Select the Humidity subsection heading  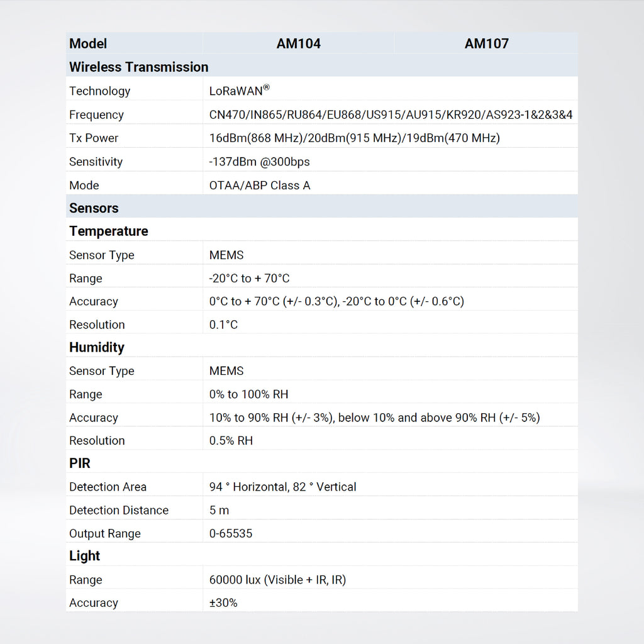click(x=96, y=347)
